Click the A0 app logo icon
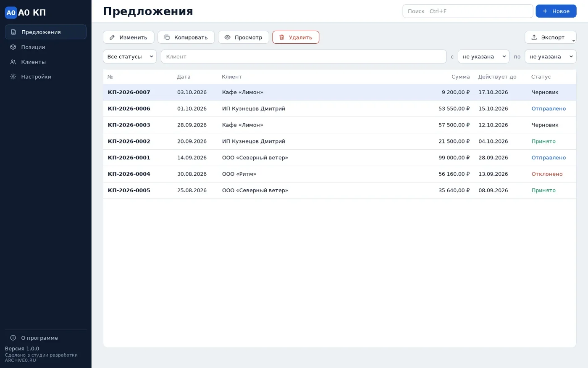Screen dimensions: 588x368 pos(11,13)
